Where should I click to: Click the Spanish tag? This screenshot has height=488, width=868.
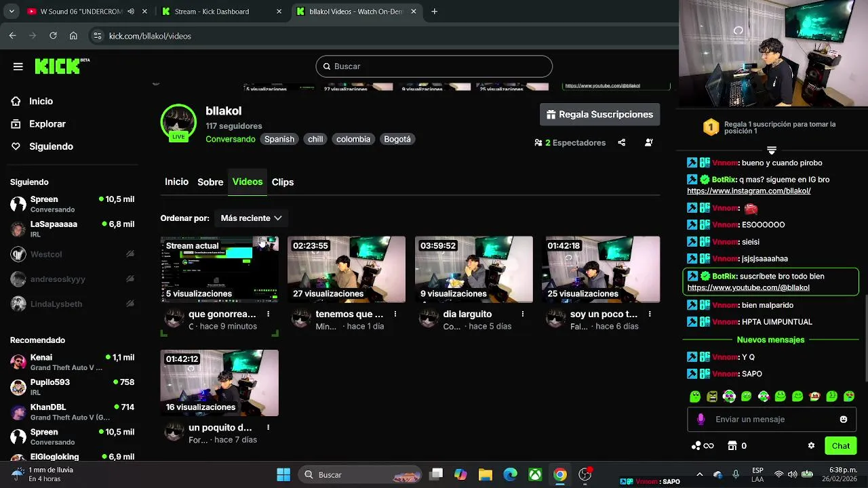point(279,139)
